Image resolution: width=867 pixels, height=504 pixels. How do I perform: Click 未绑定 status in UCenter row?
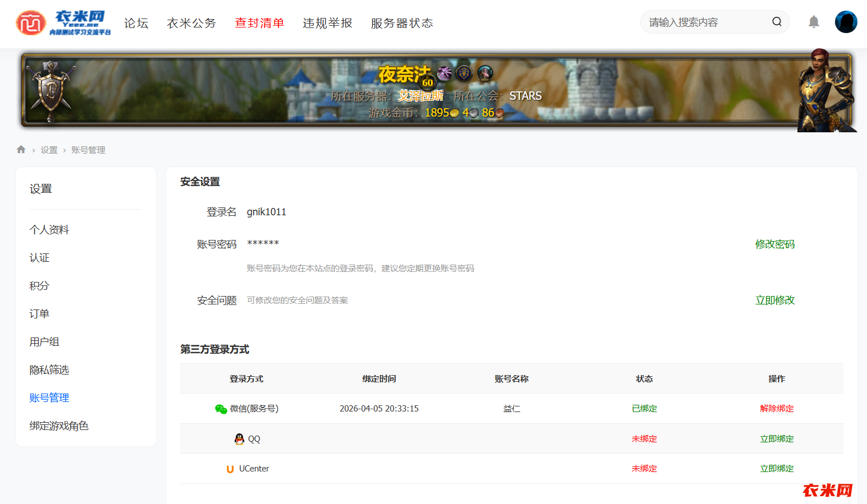(644, 469)
